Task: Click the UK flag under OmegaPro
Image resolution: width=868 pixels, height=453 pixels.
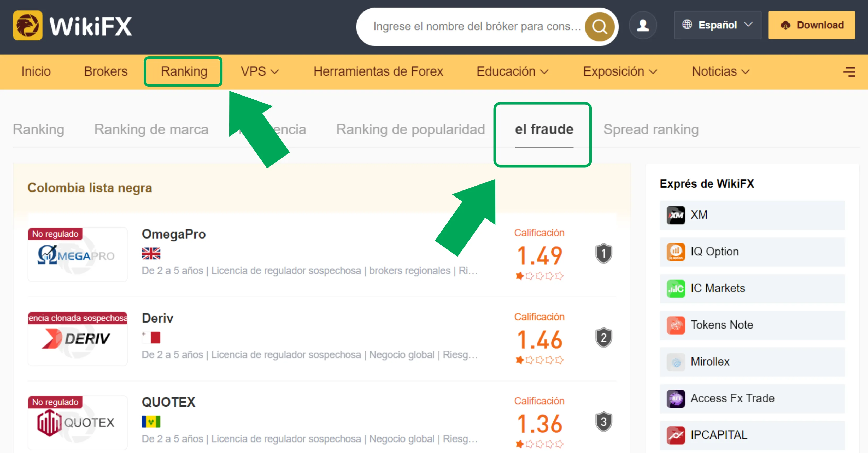Action: coord(151,253)
